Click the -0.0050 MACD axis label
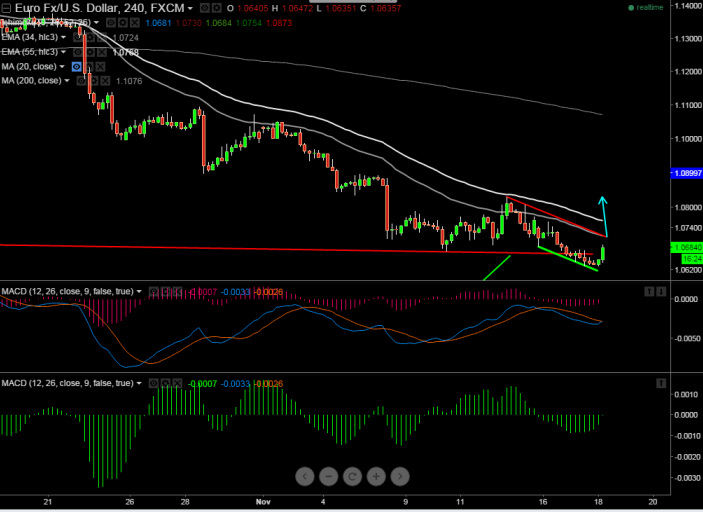The width and height of the screenshot is (703, 512). [687, 338]
